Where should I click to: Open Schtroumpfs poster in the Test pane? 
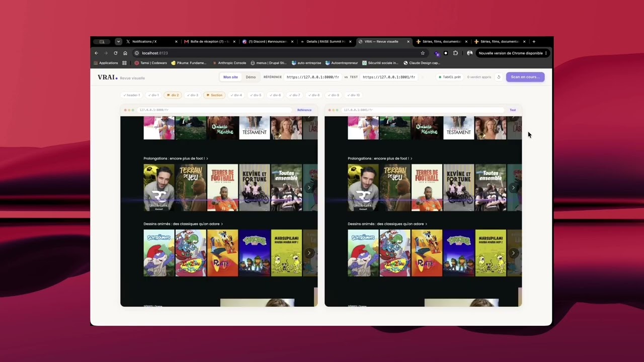[x=363, y=253]
